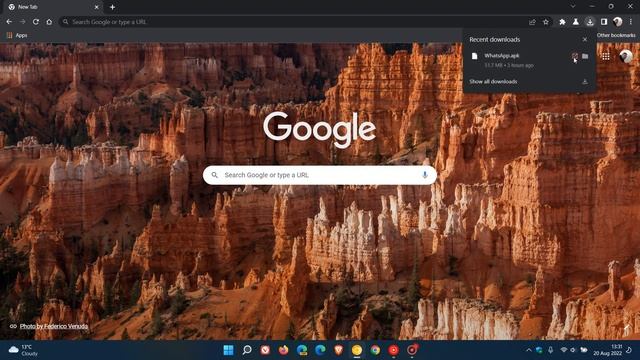Start voice search with microphone
The image size is (640, 360).
point(424,175)
